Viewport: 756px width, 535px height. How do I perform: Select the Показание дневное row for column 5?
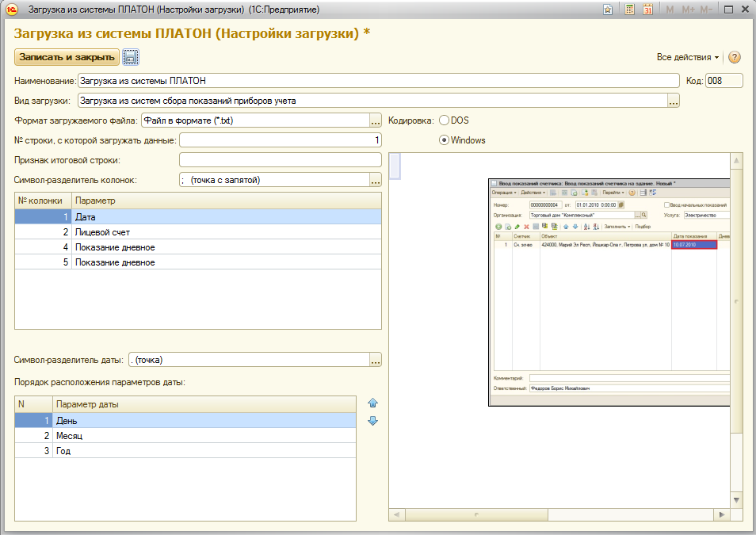tap(197, 262)
